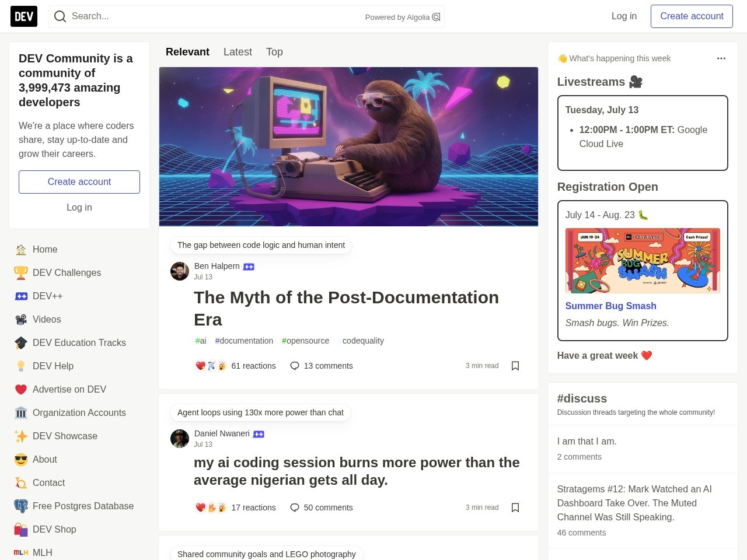Click the DEV logo

point(24,16)
